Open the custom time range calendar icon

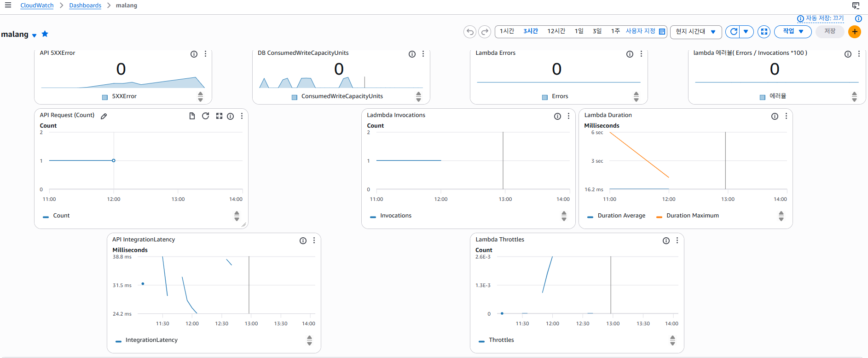pyautogui.click(x=662, y=31)
